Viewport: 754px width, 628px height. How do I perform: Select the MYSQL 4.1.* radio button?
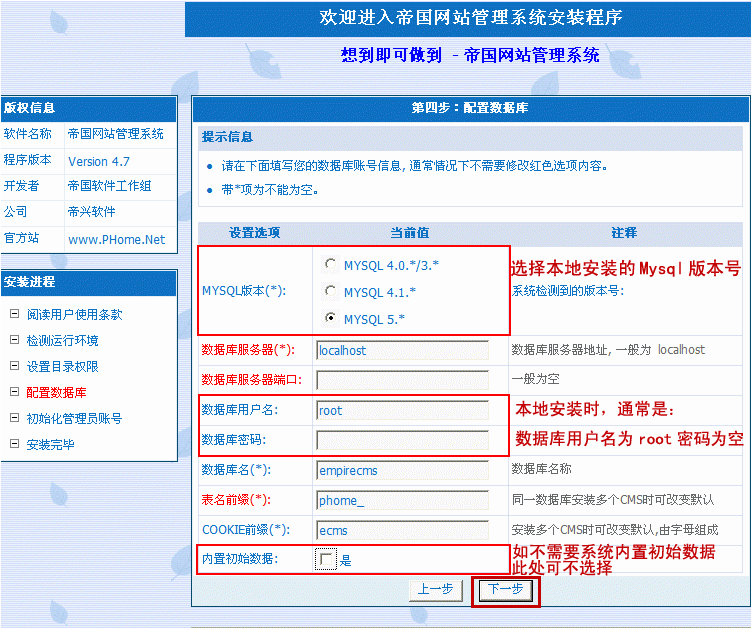[330, 291]
